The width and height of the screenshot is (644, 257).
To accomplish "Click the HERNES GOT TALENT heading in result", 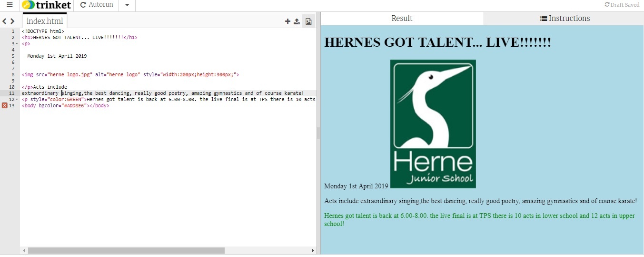I will pos(437,42).
